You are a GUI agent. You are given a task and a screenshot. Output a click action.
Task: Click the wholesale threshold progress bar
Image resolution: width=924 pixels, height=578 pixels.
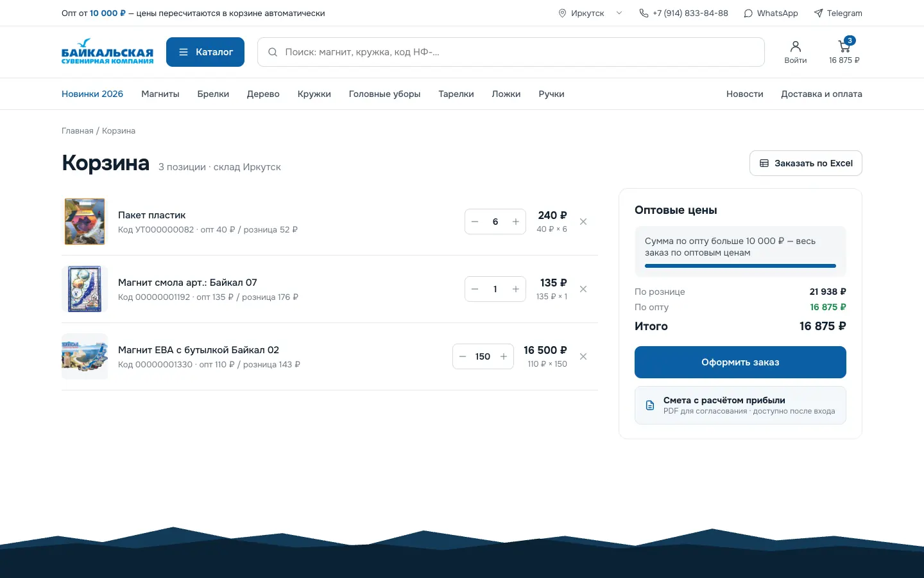click(740, 266)
